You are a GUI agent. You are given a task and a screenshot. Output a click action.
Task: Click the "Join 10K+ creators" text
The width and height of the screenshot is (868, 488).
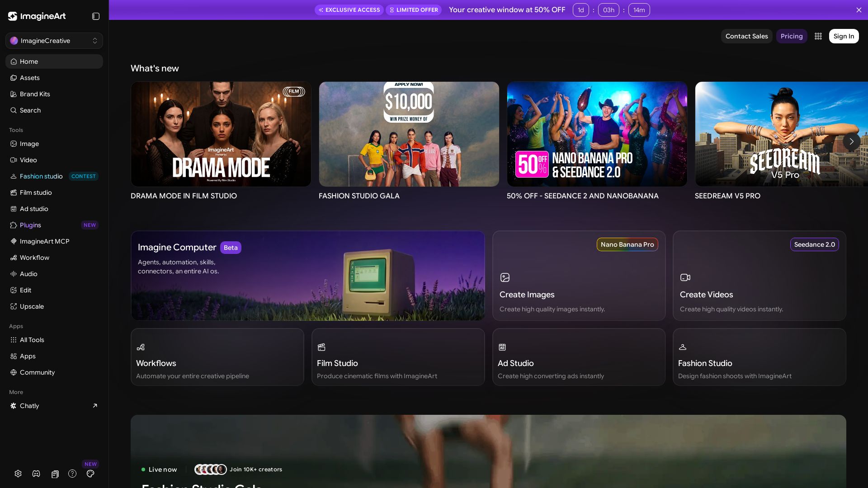click(x=256, y=469)
